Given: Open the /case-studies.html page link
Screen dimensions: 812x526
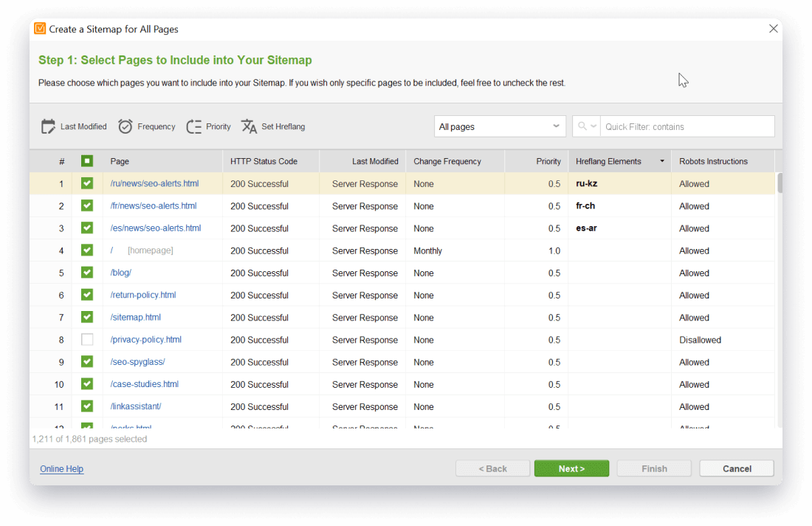Looking at the screenshot, I should (144, 384).
